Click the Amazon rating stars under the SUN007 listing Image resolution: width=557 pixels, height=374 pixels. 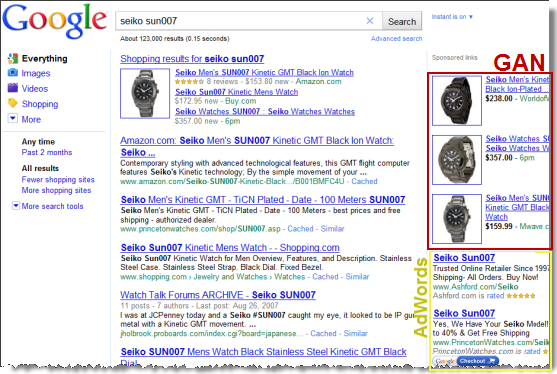click(x=189, y=82)
